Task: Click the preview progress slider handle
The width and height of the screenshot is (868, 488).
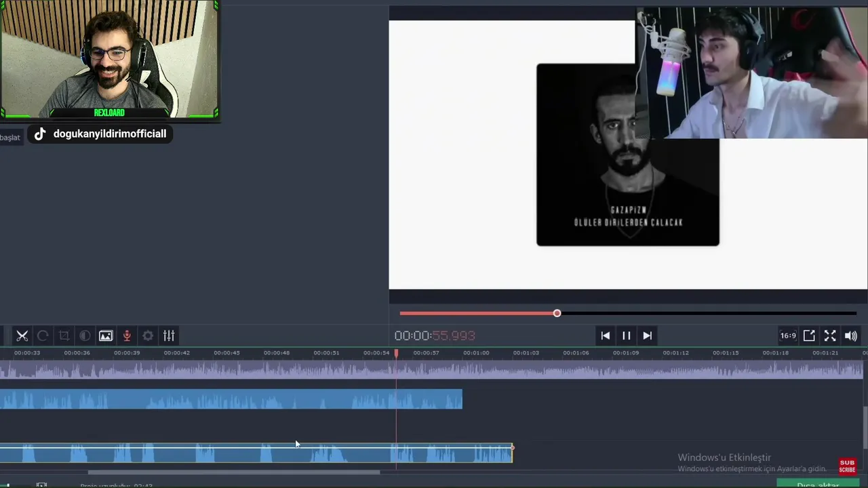Action: click(x=557, y=313)
